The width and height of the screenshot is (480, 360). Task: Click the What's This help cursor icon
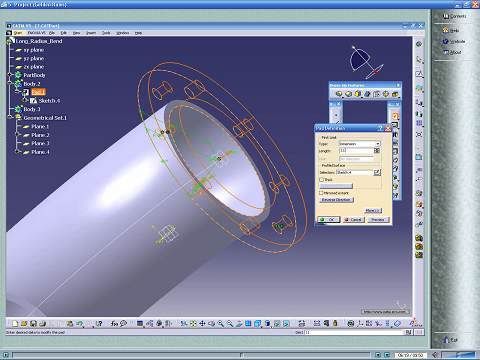click(x=99, y=323)
